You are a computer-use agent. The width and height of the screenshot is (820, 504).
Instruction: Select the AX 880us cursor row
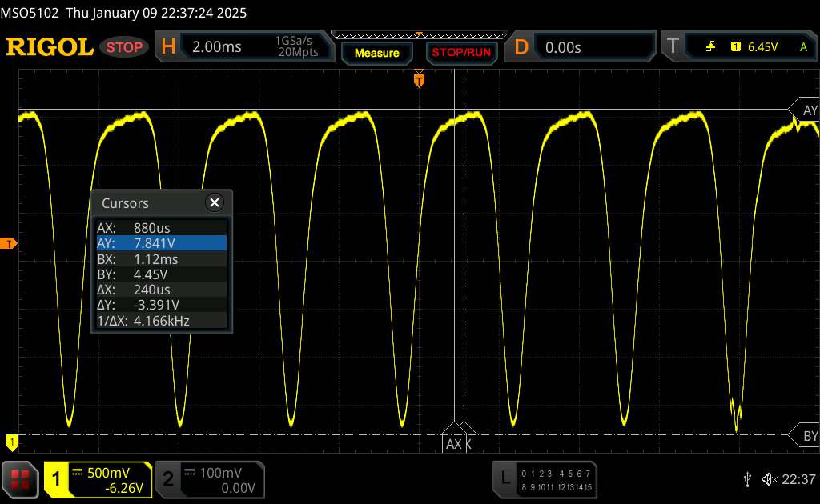coord(160,228)
